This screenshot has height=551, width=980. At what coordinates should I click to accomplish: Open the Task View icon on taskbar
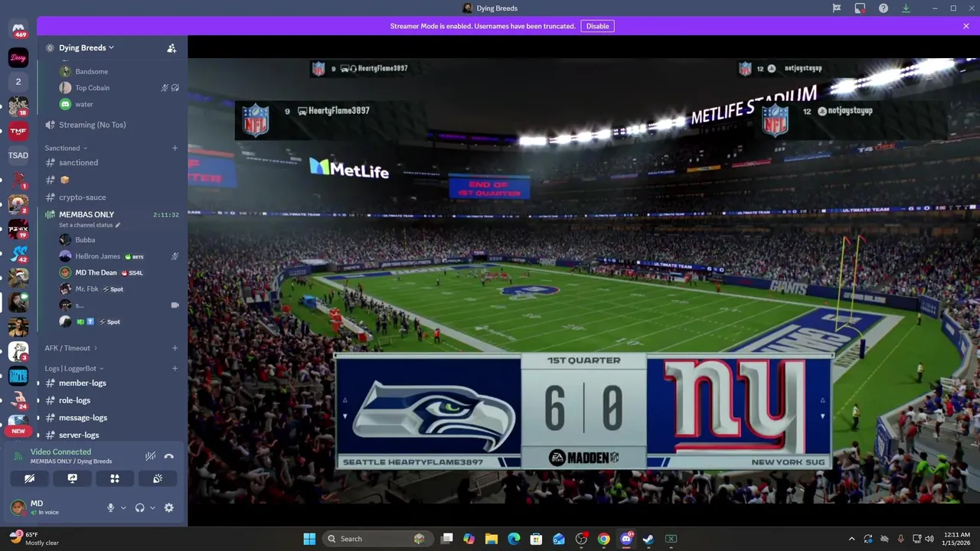coord(447,539)
